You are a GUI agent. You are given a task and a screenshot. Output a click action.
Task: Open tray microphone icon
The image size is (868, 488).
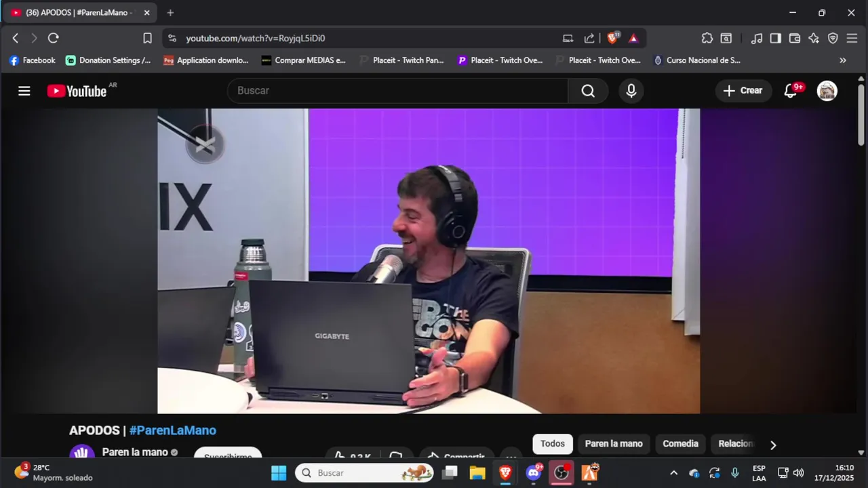(734, 473)
